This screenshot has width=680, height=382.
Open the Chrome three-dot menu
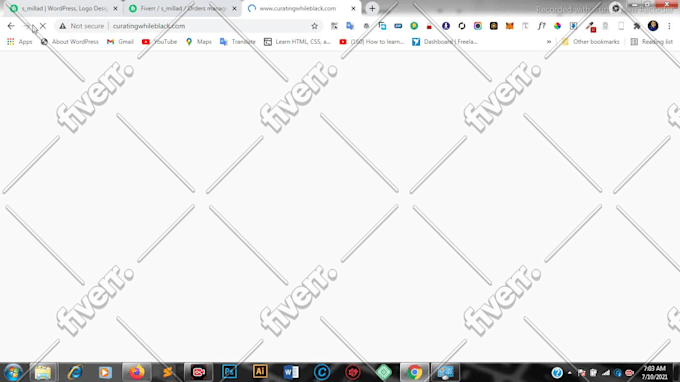669,26
